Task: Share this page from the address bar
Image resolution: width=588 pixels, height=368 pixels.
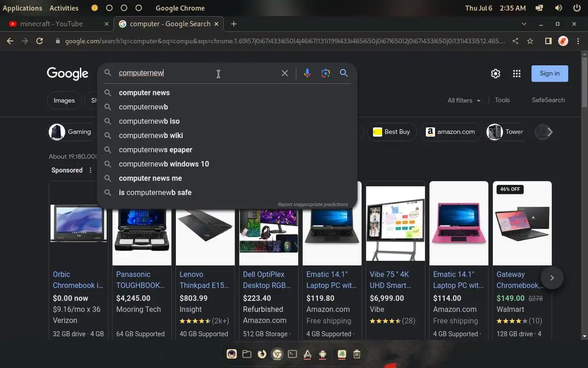Action: (515, 41)
